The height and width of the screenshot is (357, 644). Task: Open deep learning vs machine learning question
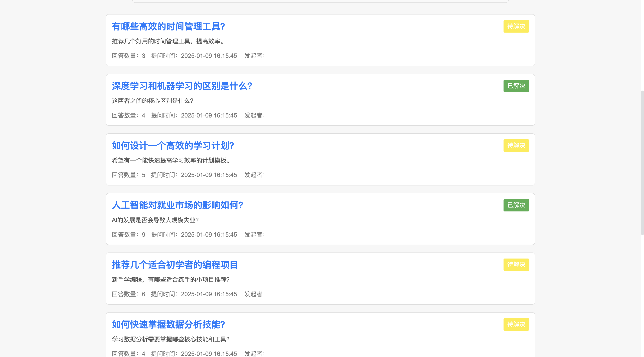click(182, 86)
